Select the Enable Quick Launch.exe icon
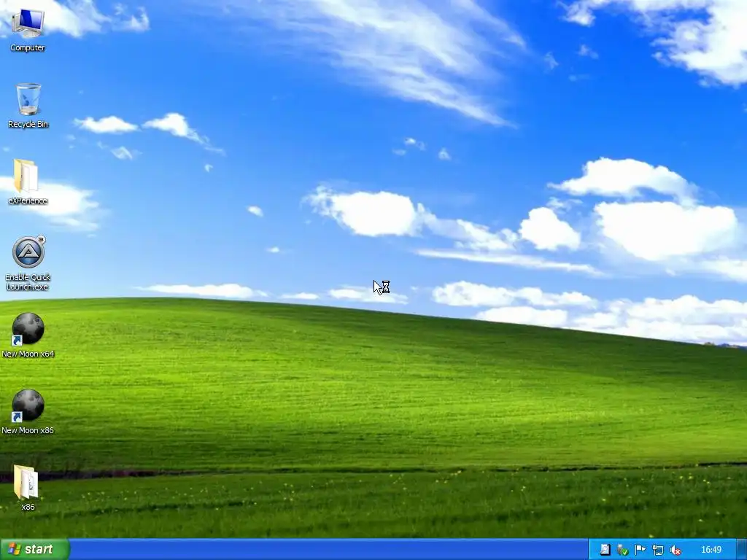Image resolution: width=747 pixels, height=560 pixels. (28, 262)
